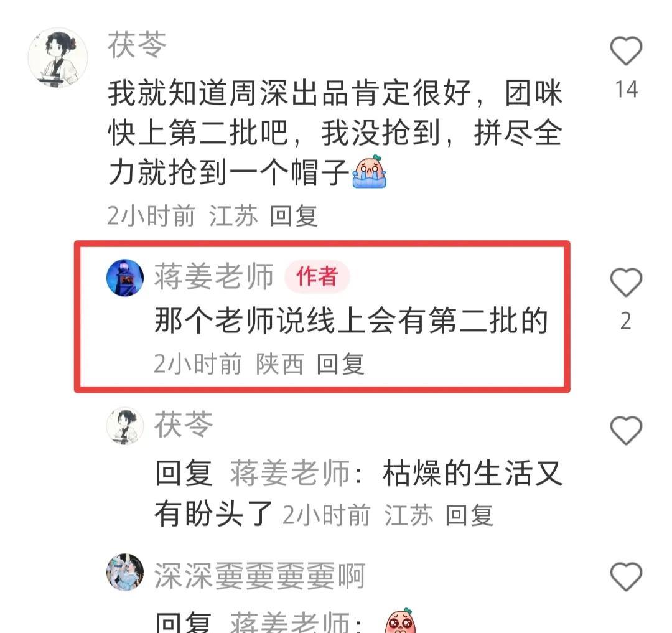The height and width of the screenshot is (633, 672).
Task: Like 茯苓's reply about 枯燥的生活
Action: click(x=626, y=430)
